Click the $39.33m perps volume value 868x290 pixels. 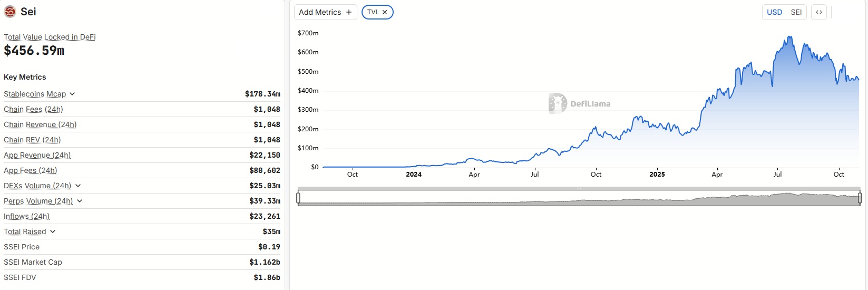265,201
